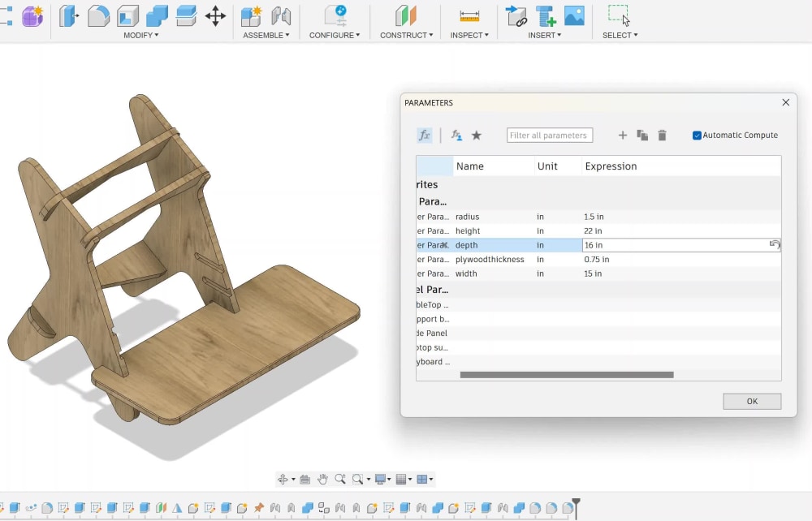Toggle the favorites star filter
Image resolution: width=812 pixels, height=521 pixels.
pyautogui.click(x=477, y=135)
